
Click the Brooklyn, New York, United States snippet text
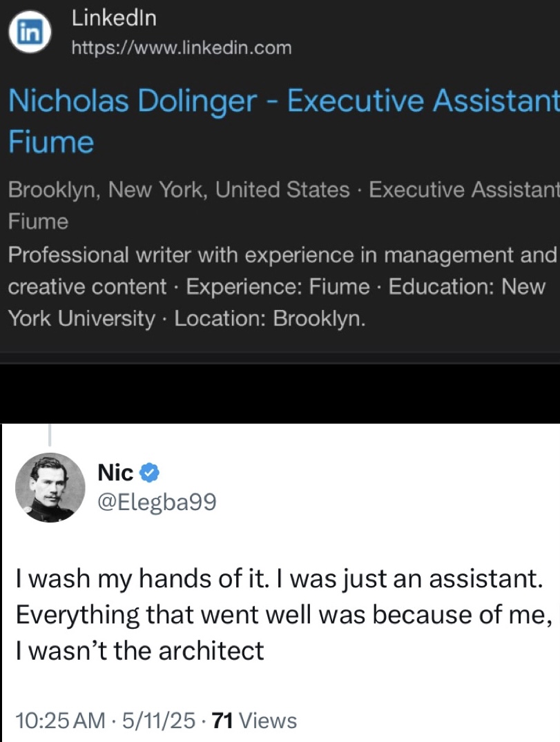click(x=178, y=191)
